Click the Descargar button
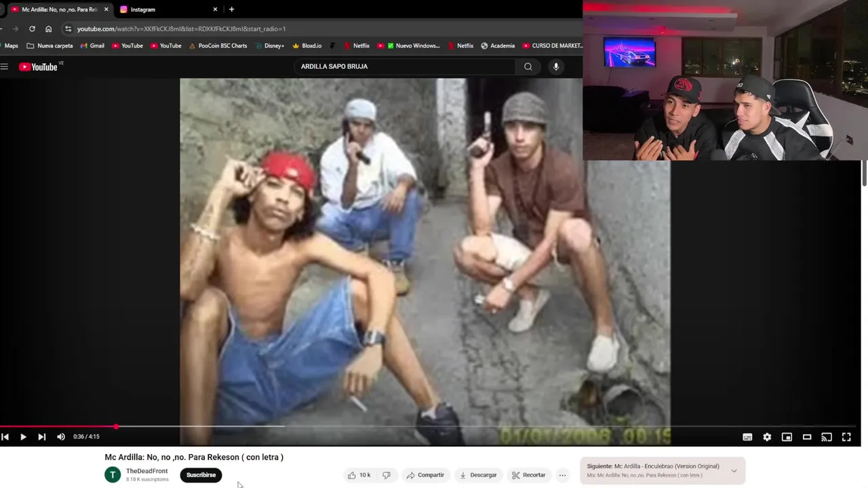 pyautogui.click(x=478, y=475)
